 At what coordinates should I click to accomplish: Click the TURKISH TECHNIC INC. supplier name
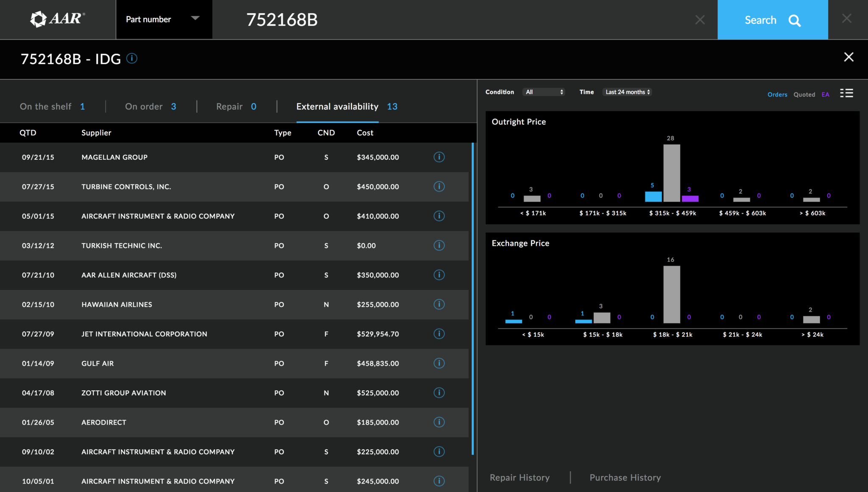pos(122,245)
